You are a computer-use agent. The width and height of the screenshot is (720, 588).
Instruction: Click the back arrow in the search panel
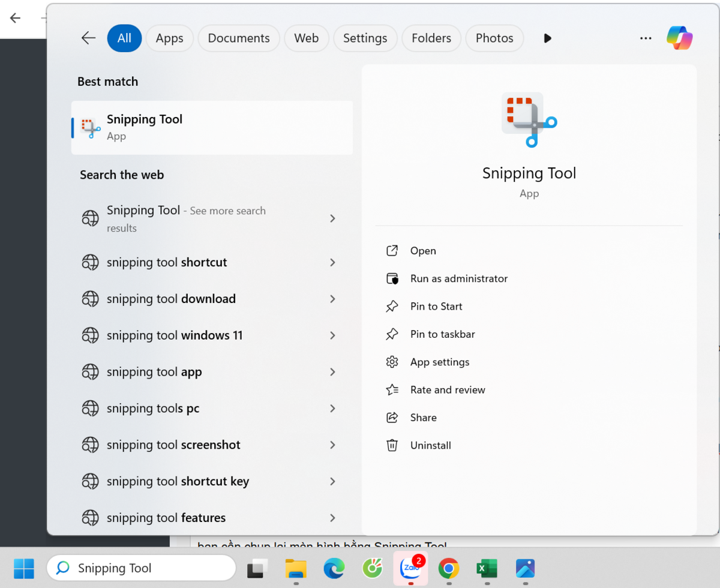pyautogui.click(x=88, y=37)
